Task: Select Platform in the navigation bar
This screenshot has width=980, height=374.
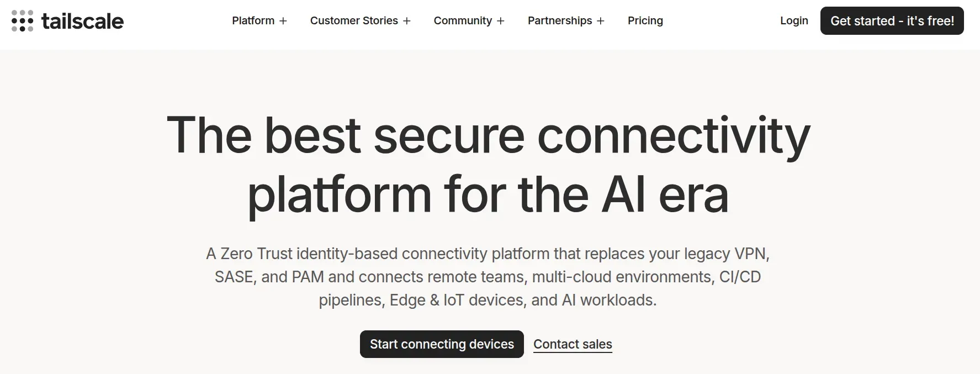Action: point(252,21)
